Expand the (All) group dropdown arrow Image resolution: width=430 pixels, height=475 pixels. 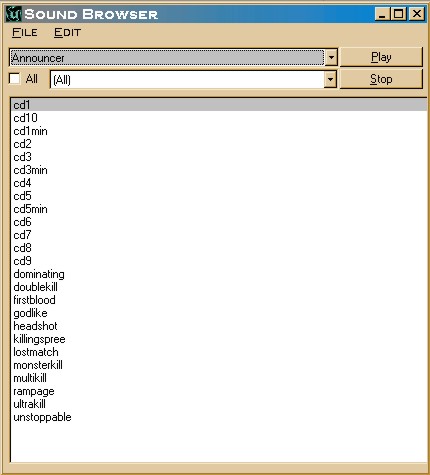coord(330,80)
